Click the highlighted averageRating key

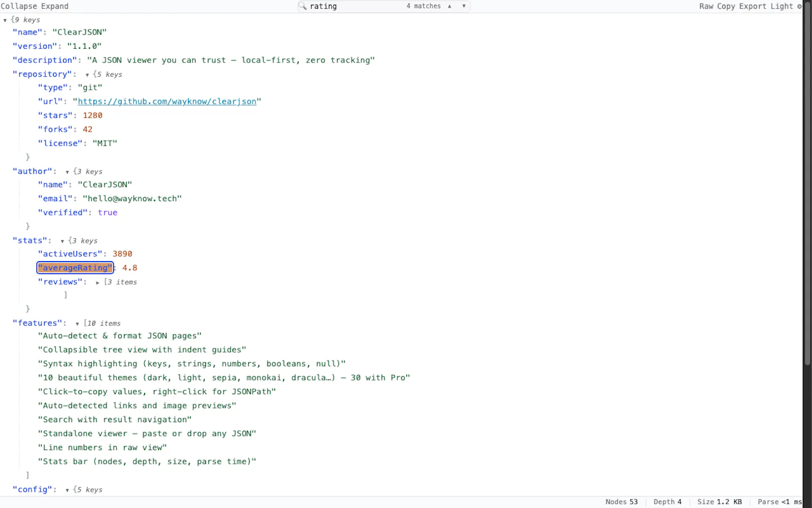[75, 268]
